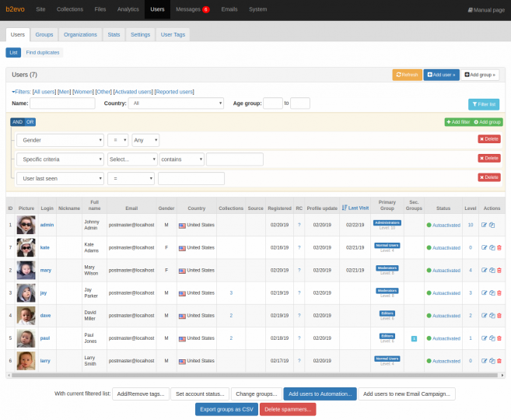The image size is (511, 420).
Task: Duplicate user paul via copy icon
Action: click(492, 338)
